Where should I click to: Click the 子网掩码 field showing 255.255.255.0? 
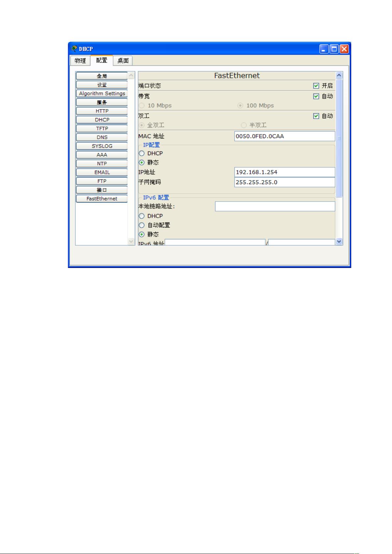point(285,182)
